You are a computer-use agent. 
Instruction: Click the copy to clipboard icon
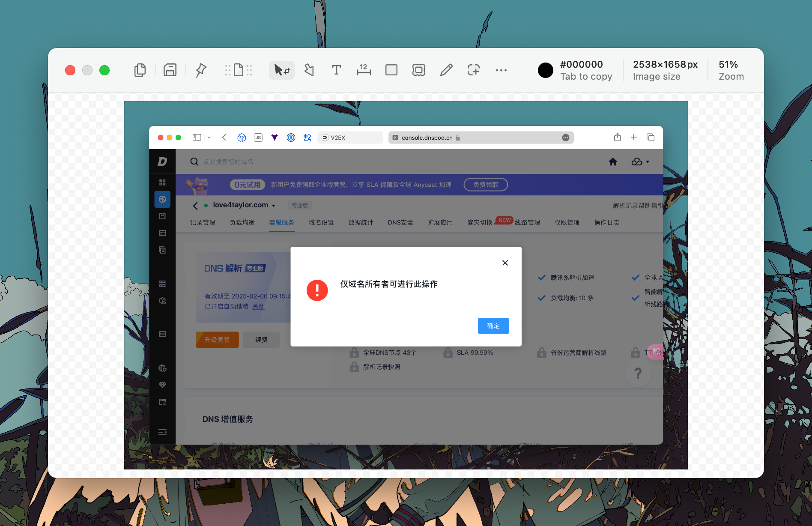pos(140,70)
